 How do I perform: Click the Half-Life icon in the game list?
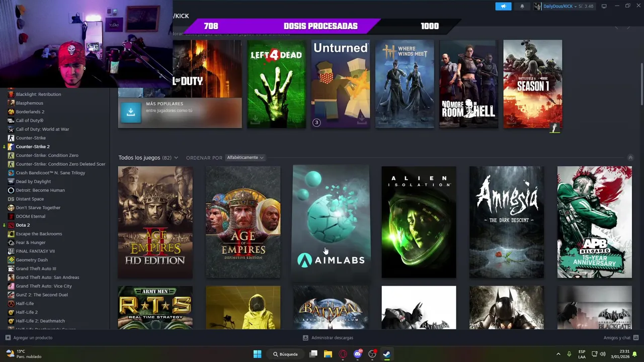pos(11,304)
